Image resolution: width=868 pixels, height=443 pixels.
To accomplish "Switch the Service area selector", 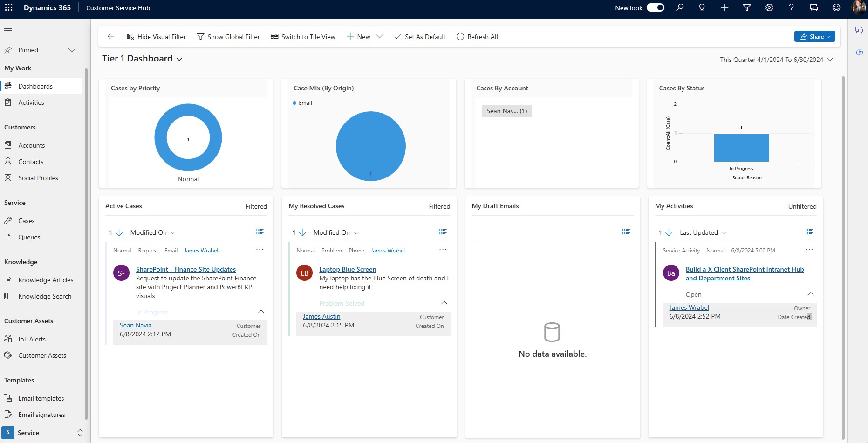I will click(43, 433).
